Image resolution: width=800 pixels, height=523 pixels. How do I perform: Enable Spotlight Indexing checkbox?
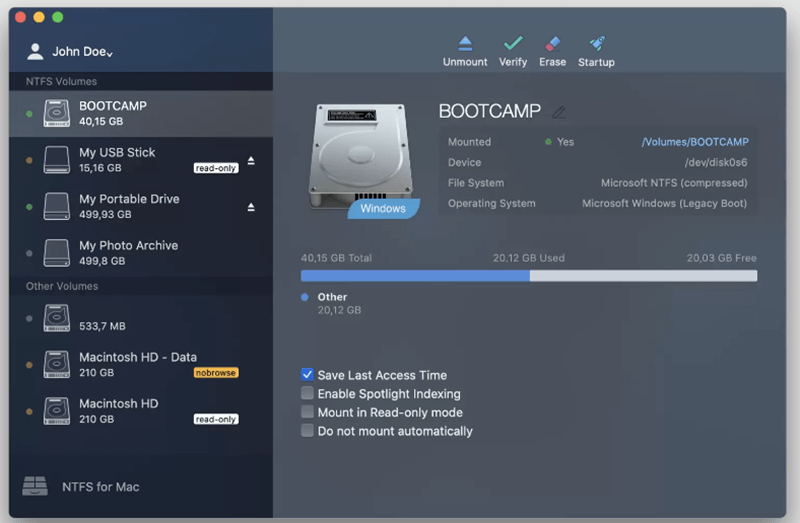[308, 394]
